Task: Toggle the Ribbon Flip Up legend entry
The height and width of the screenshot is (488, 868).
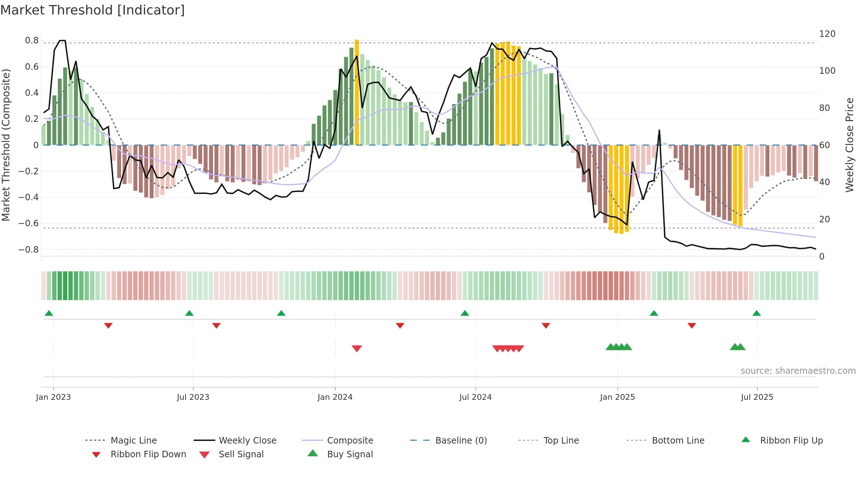Action: point(782,440)
